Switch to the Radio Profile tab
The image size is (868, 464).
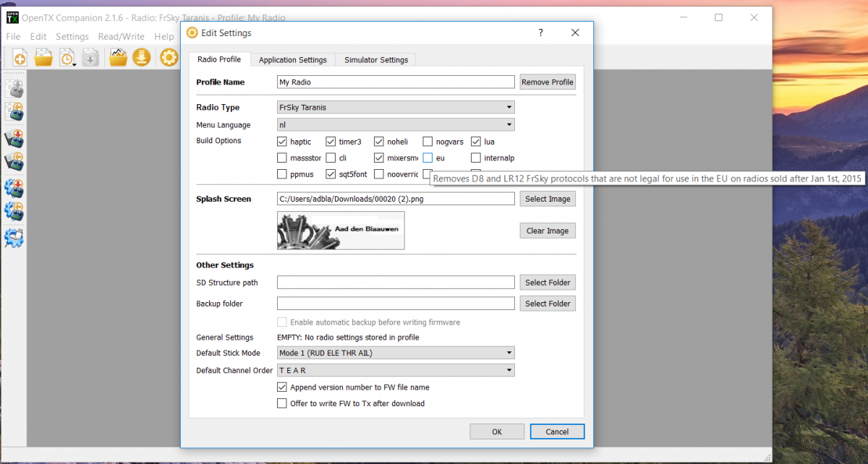point(219,59)
